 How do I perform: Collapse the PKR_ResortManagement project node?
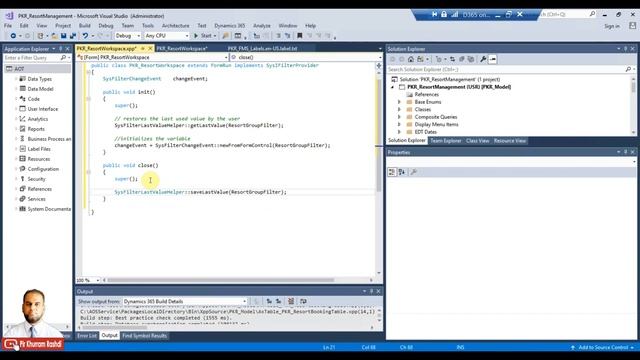[x=393, y=87]
